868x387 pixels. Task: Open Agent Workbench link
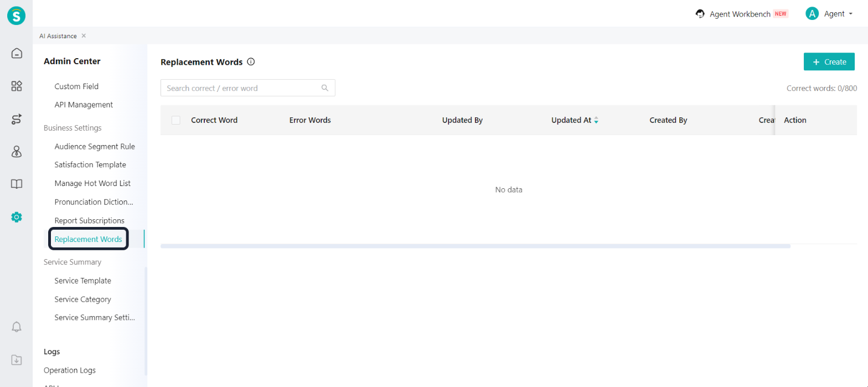741,14
